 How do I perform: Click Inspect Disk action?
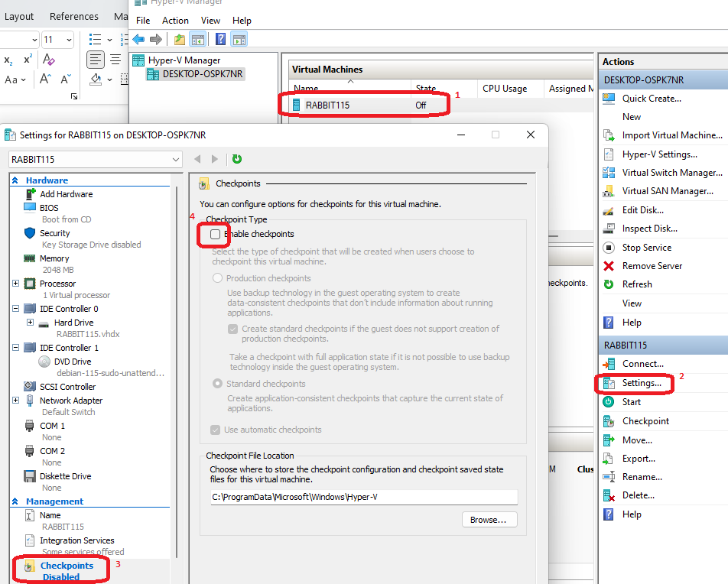tap(649, 229)
